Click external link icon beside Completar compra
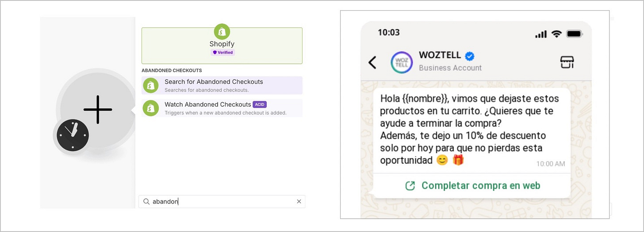The height and width of the screenshot is (232, 644). click(410, 186)
